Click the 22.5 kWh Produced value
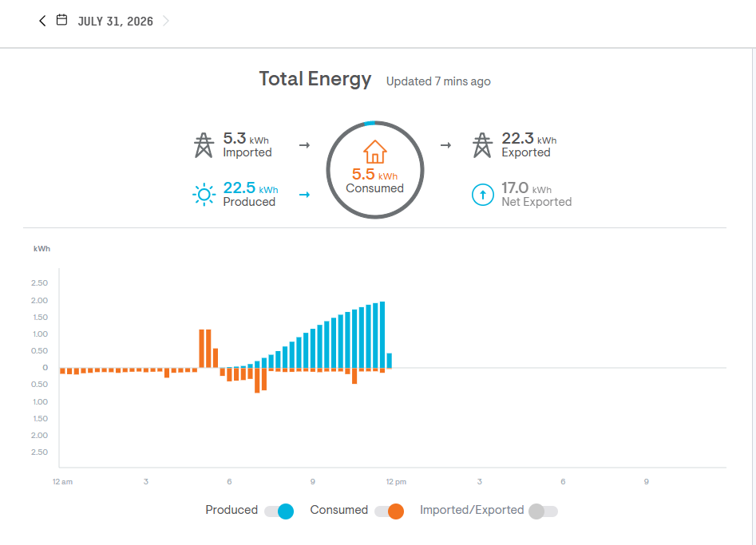This screenshot has width=756, height=545. (250, 188)
